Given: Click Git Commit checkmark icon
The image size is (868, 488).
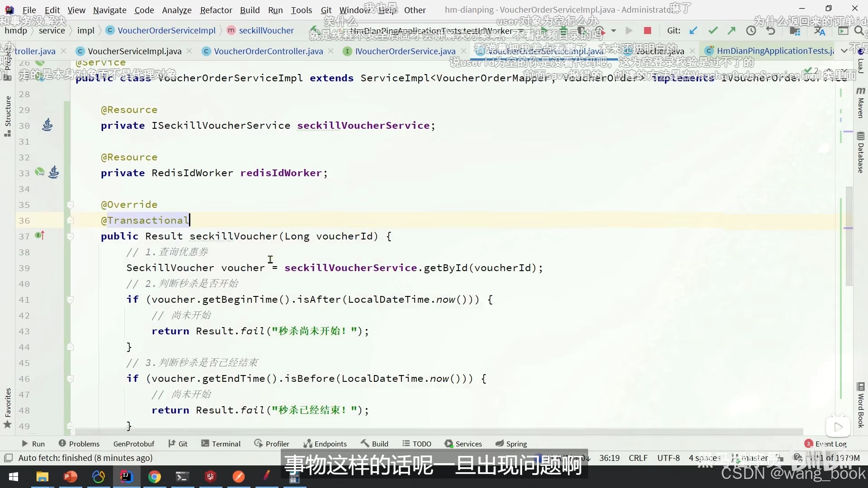Looking at the screenshot, I should (713, 31).
